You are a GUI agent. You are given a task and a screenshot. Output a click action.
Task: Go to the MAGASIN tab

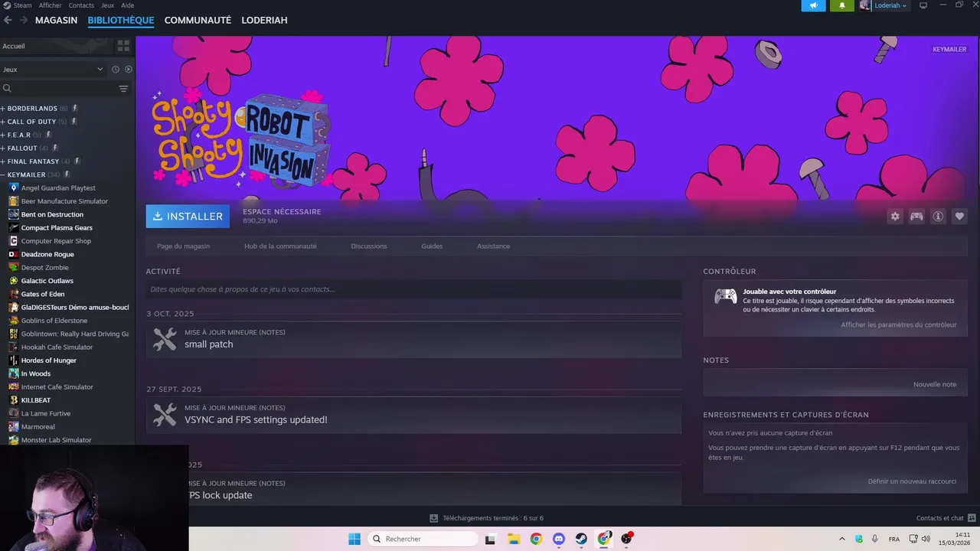56,20
